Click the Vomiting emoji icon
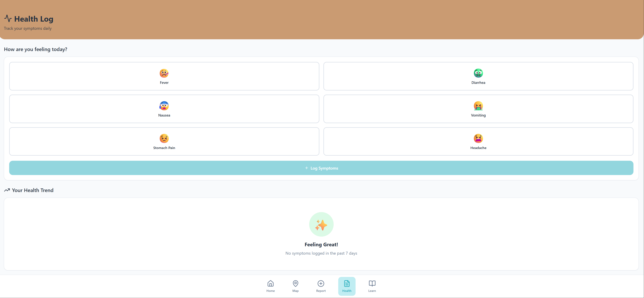The width and height of the screenshot is (644, 298). tap(478, 106)
